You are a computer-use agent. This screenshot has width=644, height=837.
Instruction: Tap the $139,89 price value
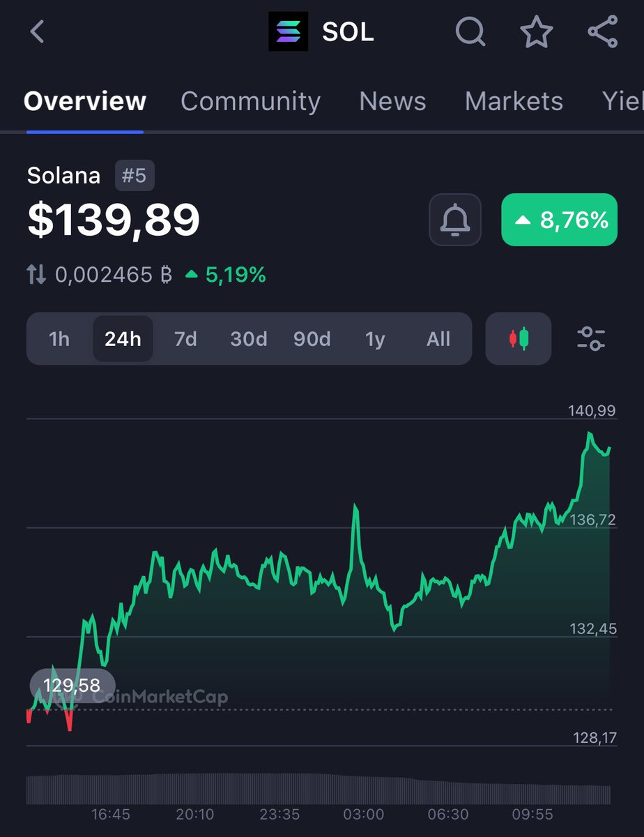coord(114,220)
